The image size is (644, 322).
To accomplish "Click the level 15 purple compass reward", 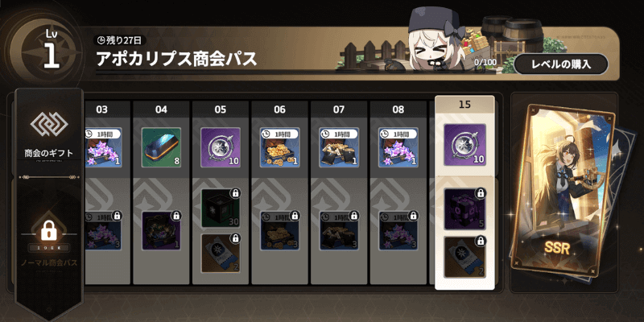I will pos(465,145).
